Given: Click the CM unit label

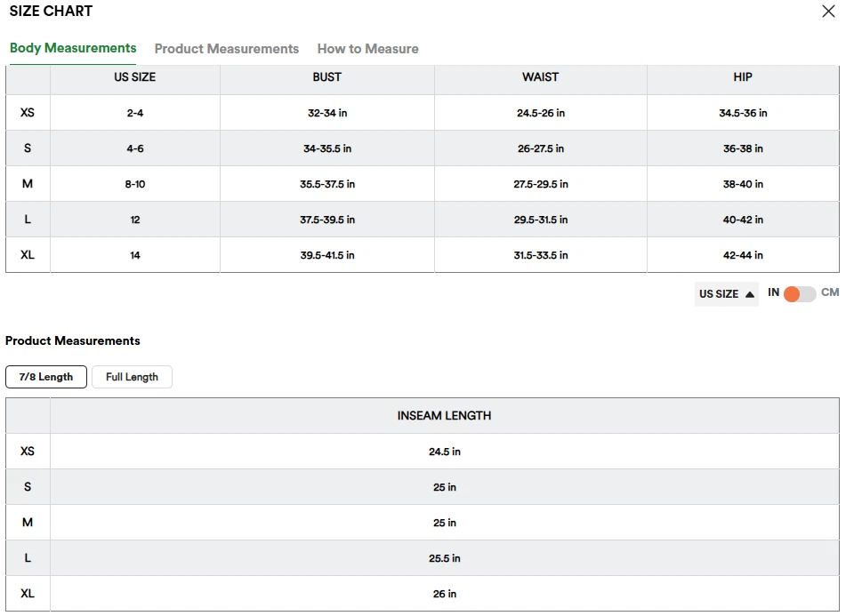Looking at the screenshot, I should coord(830,292).
